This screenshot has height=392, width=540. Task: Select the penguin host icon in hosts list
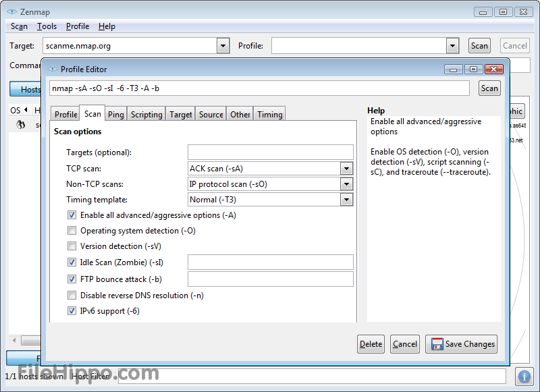21,125
